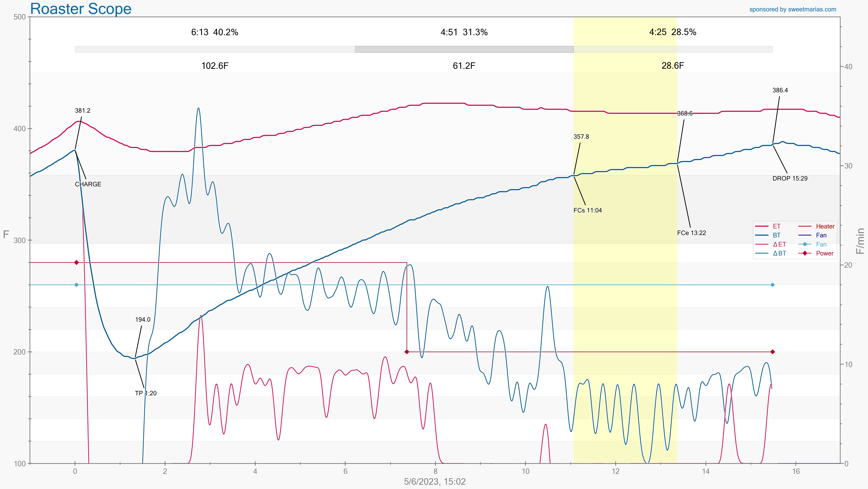
Task: Select the CHARGE event annotation
Action: pyautogui.click(x=88, y=184)
